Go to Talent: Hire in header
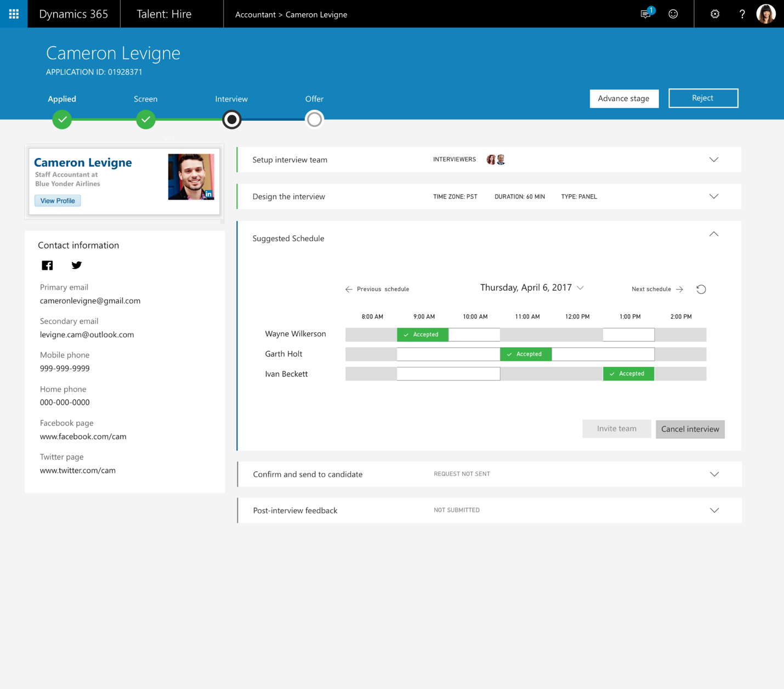 coord(164,14)
